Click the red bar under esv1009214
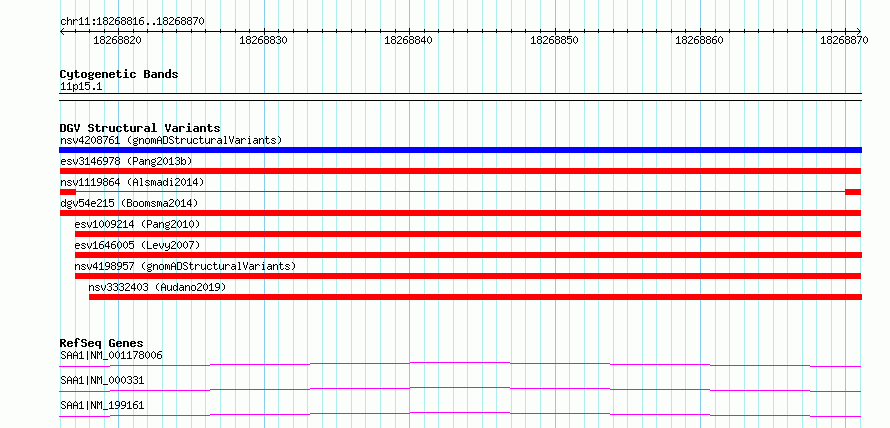The height and width of the screenshot is (428, 890). pos(468,234)
